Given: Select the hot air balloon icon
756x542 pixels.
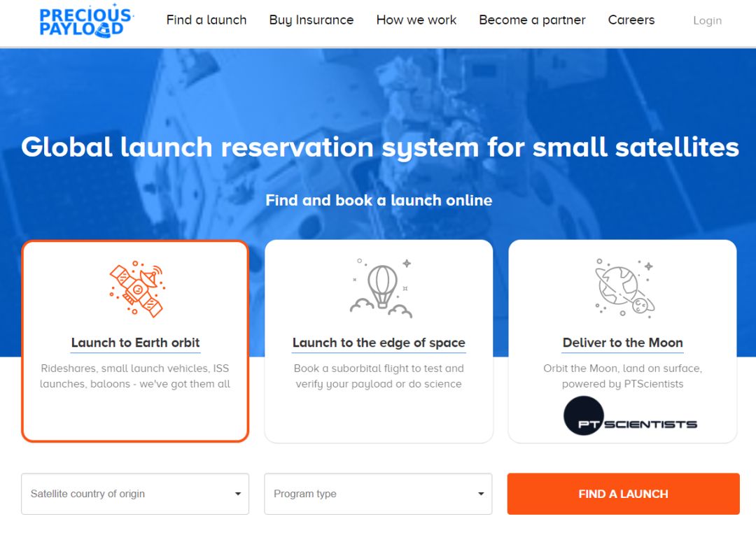Looking at the screenshot, I should (381, 288).
